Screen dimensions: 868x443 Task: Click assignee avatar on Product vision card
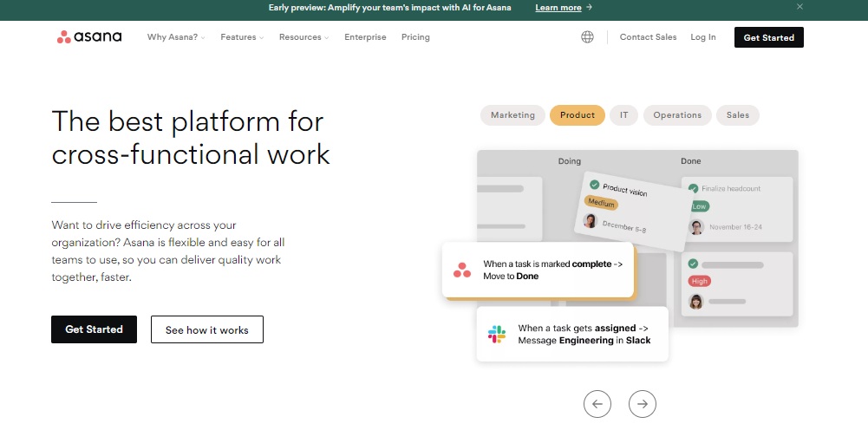tap(591, 221)
